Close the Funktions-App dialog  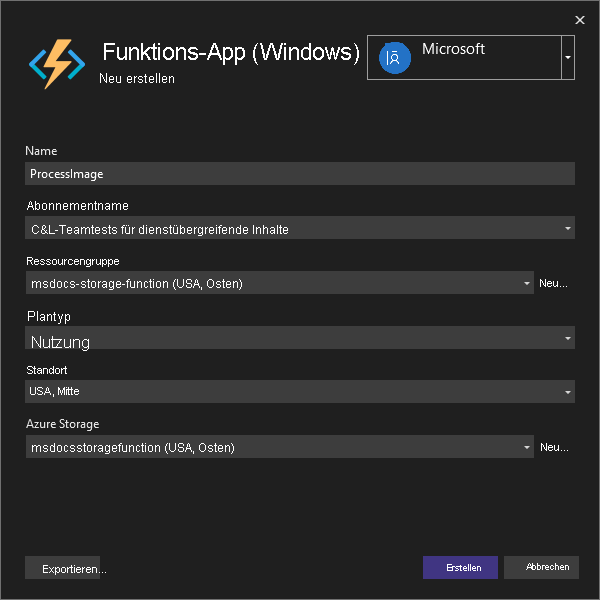click(580, 20)
